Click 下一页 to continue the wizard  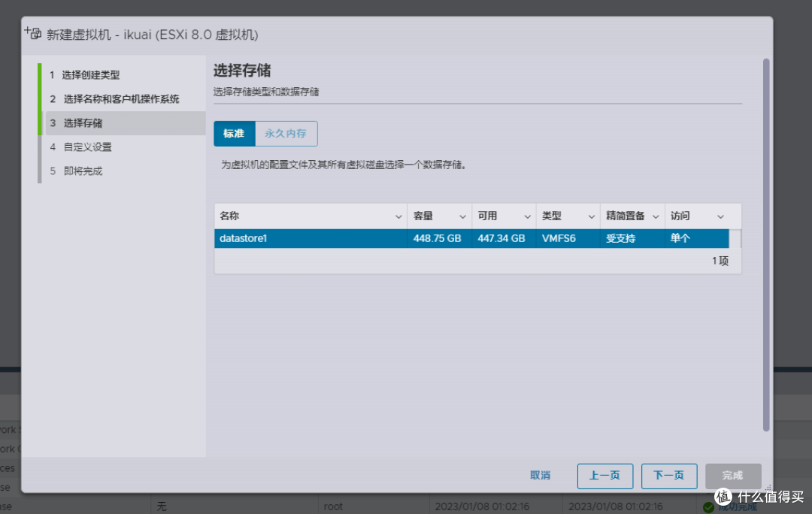tap(669, 476)
